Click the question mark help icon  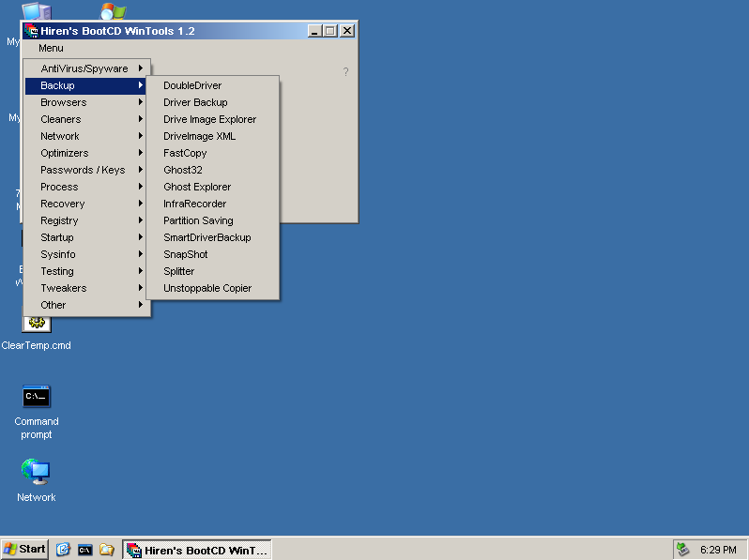[345, 72]
